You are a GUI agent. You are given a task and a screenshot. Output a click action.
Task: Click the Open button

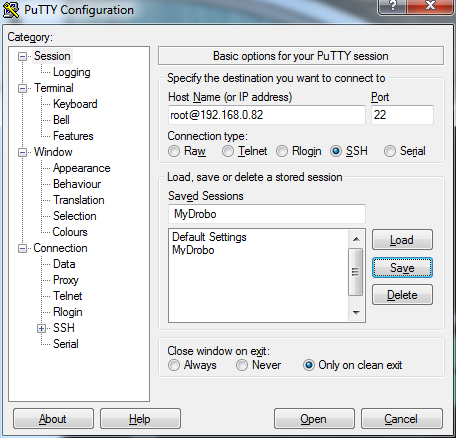click(x=314, y=419)
